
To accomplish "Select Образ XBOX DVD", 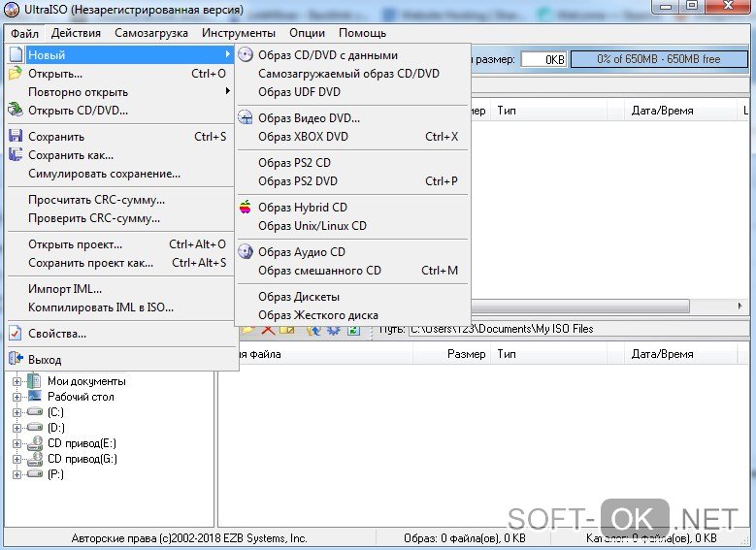I will click(352, 137).
